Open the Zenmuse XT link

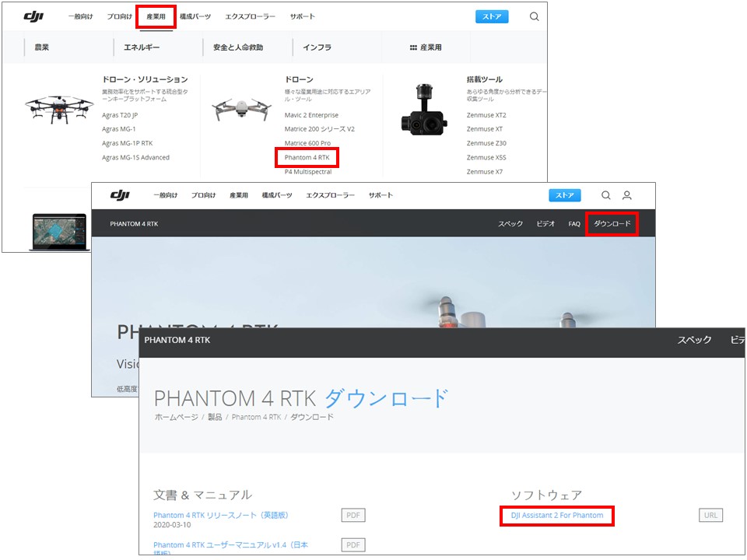coord(485,129)
